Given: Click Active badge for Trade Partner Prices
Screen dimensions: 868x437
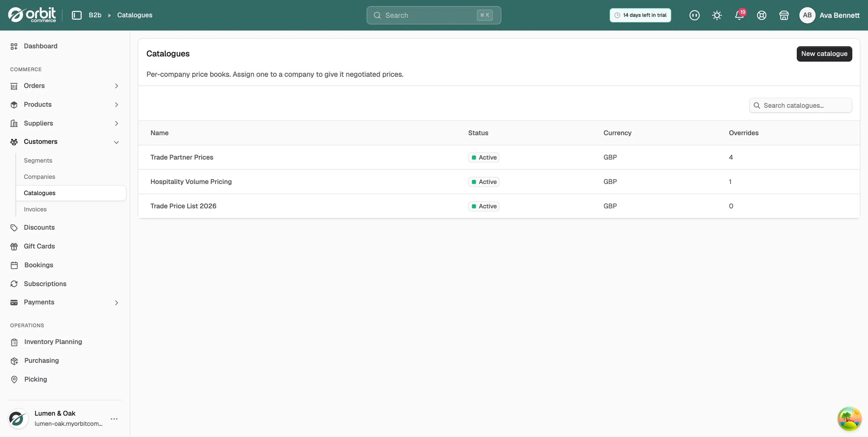Looking at the screenshot, I should point(484,158).
